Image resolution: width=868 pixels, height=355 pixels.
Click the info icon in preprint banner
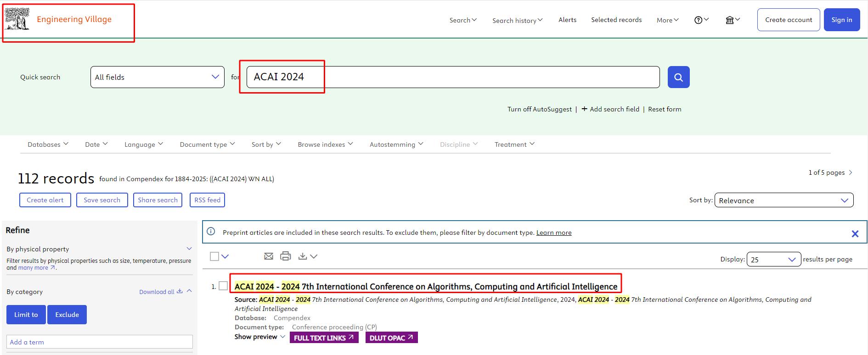(x=211, y=231)
